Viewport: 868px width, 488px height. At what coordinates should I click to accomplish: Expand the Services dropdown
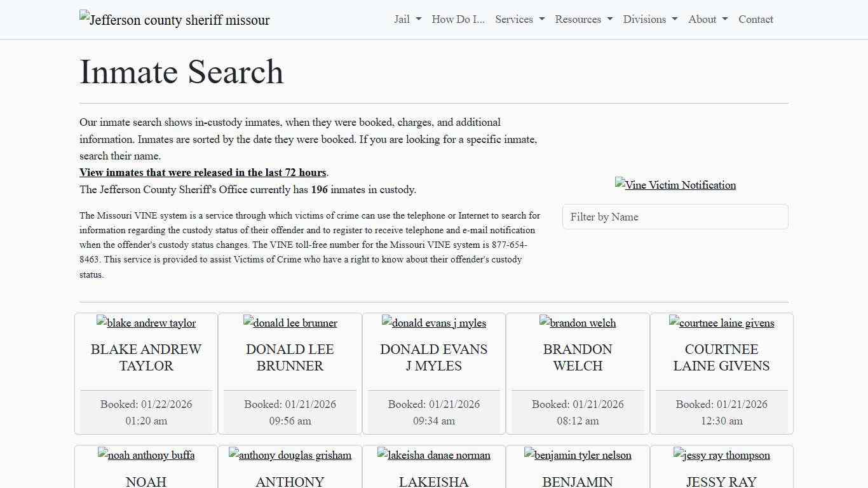519,19
